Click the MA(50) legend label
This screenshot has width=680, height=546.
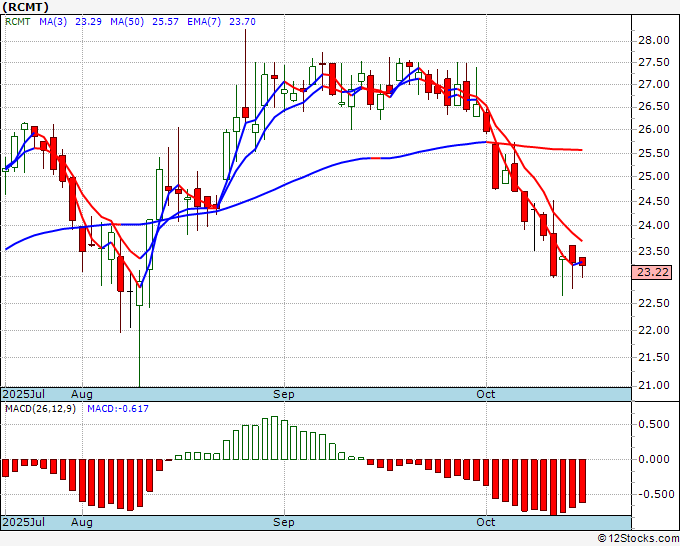(127, 21)
